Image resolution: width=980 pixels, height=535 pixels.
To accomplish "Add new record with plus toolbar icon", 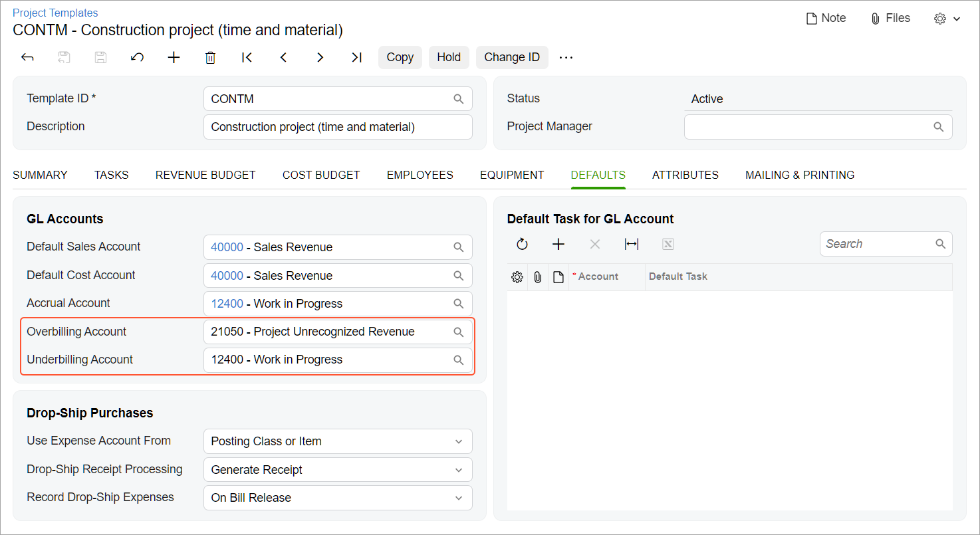I will pos(174,57).
